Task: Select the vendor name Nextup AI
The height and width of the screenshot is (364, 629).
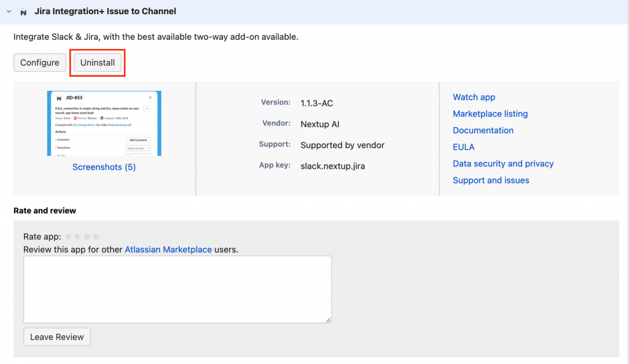Action: (x=319, y=124)
